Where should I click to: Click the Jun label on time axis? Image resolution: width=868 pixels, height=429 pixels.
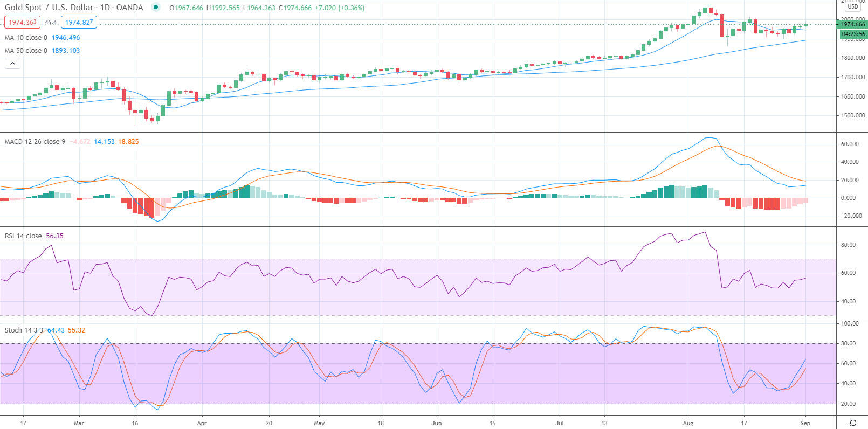437,423
